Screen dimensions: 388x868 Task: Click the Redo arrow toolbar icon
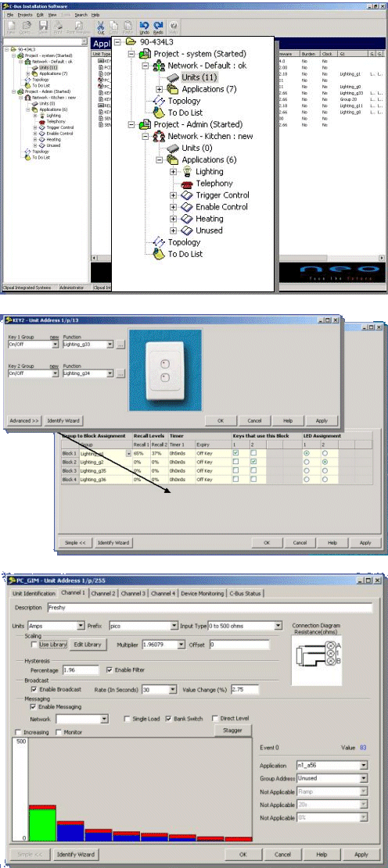pyautogui.click(x=159, y=26)
